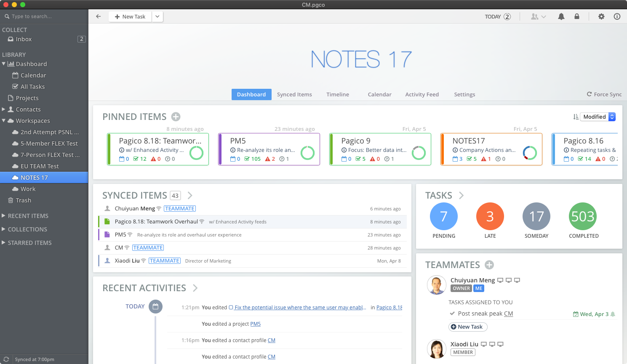The height and width of the screenshot is (364, 627).
Task: Open Tasks section chevron
Action: [462, 195]
